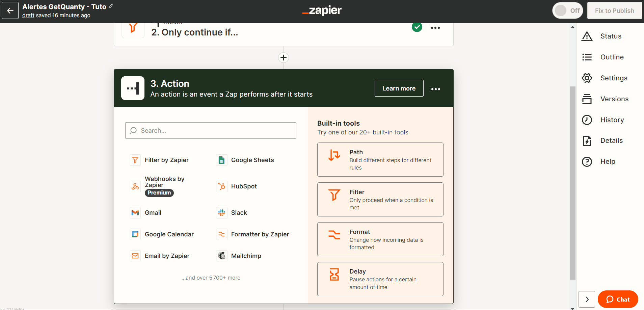This screenshot has width=644, height=310.
Task: Click the scrollbar up arrow
Action: pyautogui.click(x=572, y=27)
